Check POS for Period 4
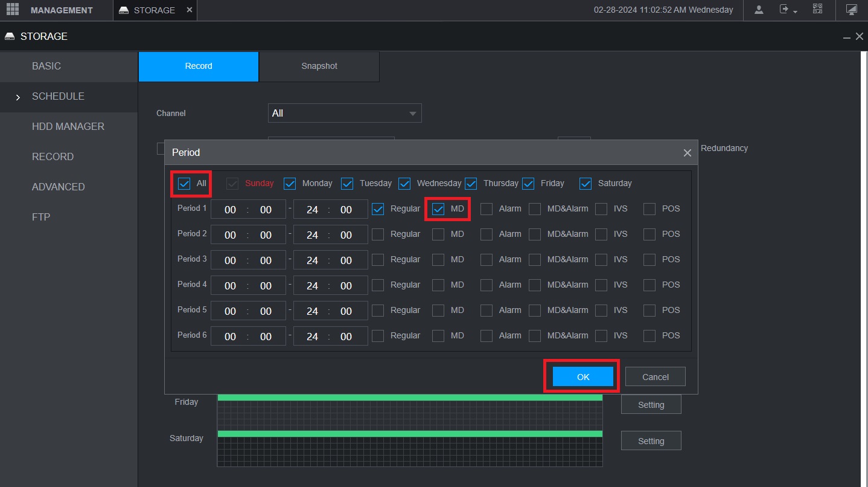This screenshot has height=487, width=868. [x=649, y=285]
